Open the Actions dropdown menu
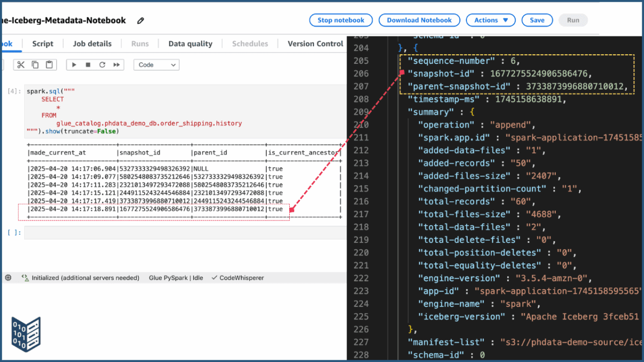The height and width of the screenshot is (362, 644). point(490,20)
